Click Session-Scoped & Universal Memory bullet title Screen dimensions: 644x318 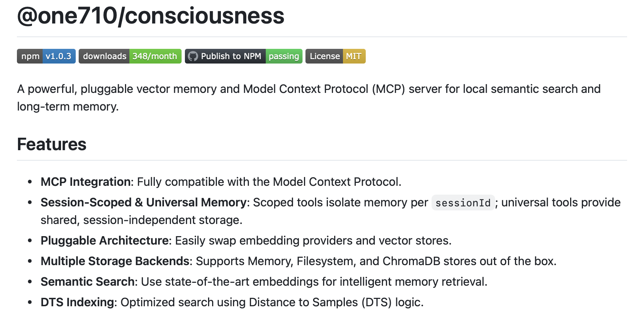[x=143, y=202]
